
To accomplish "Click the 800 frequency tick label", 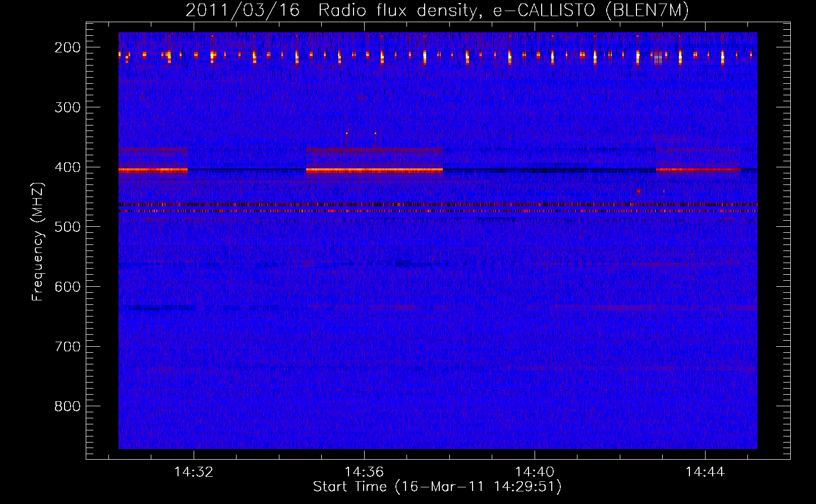I will 68,406.
